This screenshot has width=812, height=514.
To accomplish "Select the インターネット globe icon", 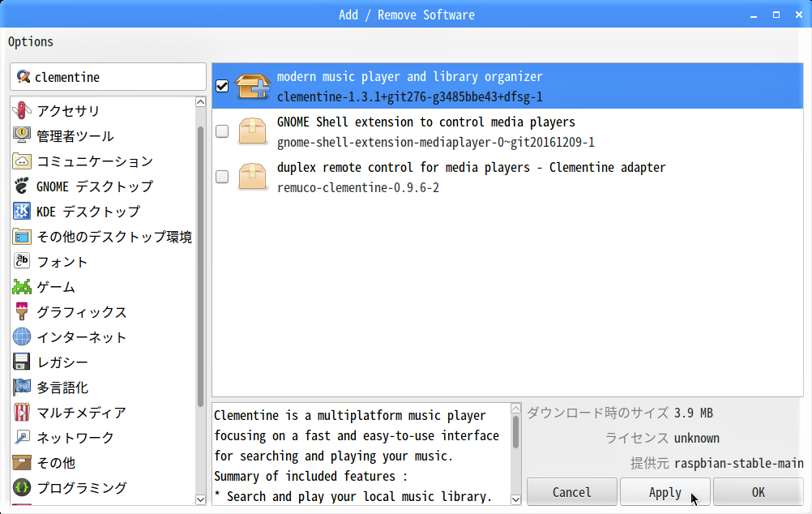I will [x=22, y=336].
